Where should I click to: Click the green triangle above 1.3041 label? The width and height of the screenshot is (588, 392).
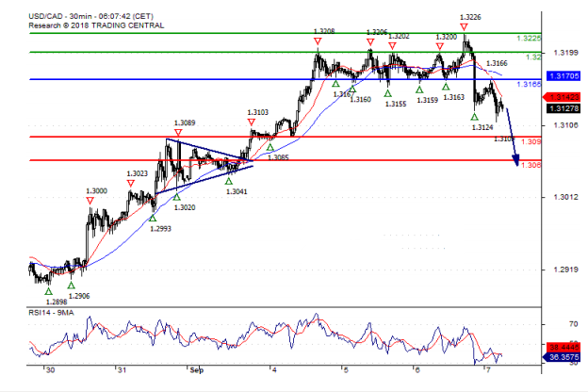[x=230, y=180]
